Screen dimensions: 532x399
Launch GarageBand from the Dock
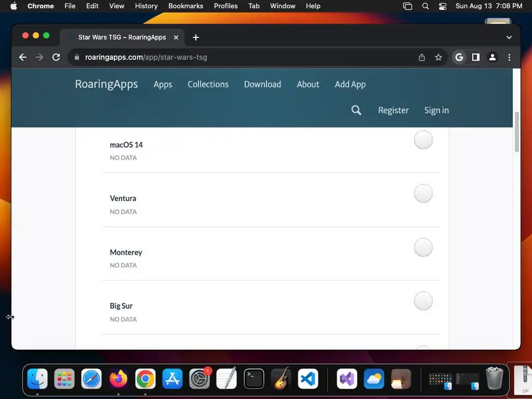[281, 379]
